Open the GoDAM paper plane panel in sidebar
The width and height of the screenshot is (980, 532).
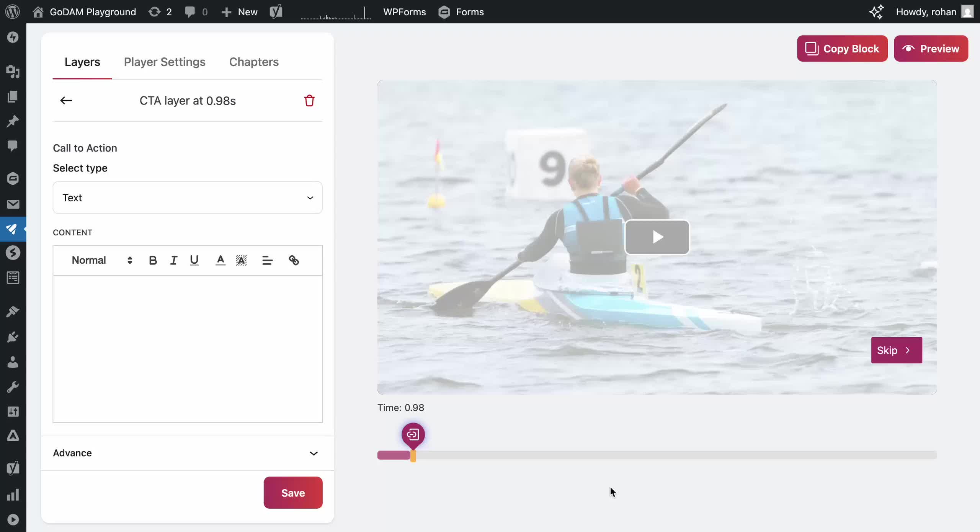coord(13,229)
